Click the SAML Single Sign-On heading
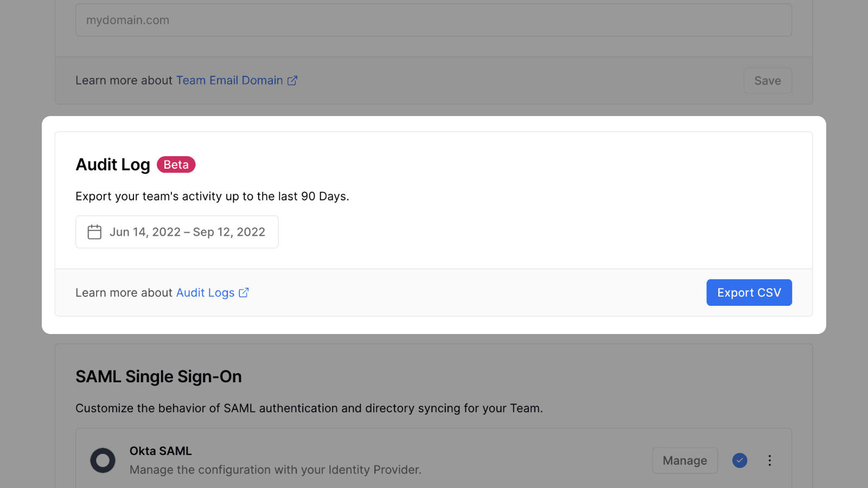This screenshot has height=488, width=868. (158, 377)
